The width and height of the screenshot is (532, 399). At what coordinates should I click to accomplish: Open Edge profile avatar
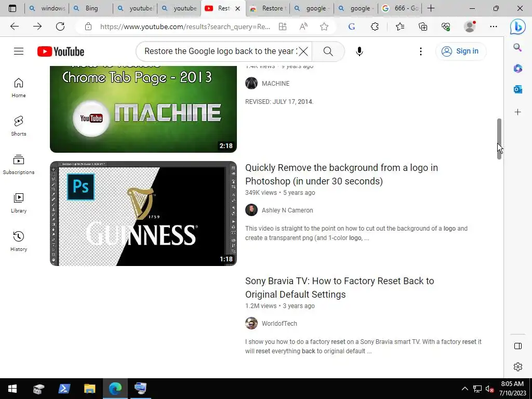[470, 26]
